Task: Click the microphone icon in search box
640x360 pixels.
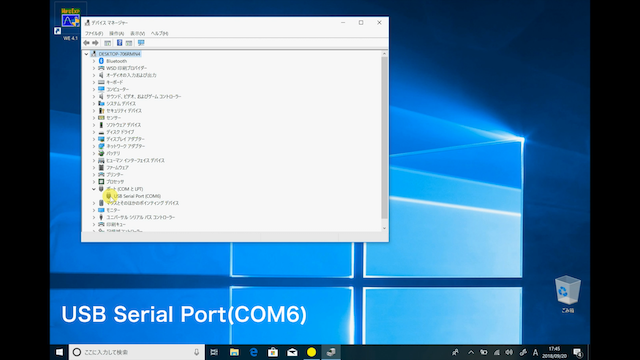Action: [196, 352]
